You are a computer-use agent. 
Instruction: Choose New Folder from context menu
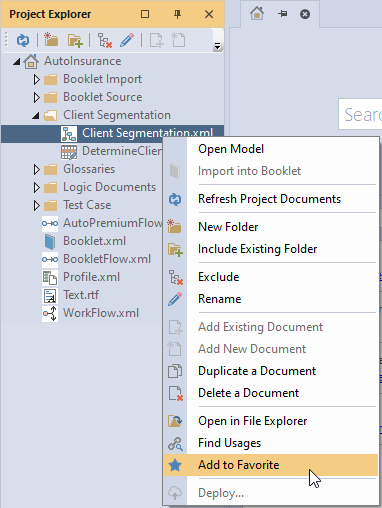tap(228, 227)
